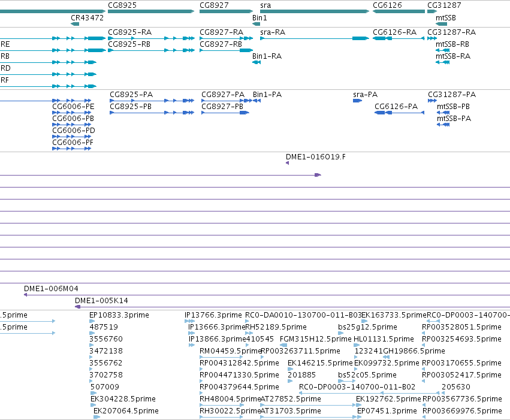Select the CG8927-RA transcript
Image resolution: width=510 pixels, height=420 pixels.
coord(226,38)
